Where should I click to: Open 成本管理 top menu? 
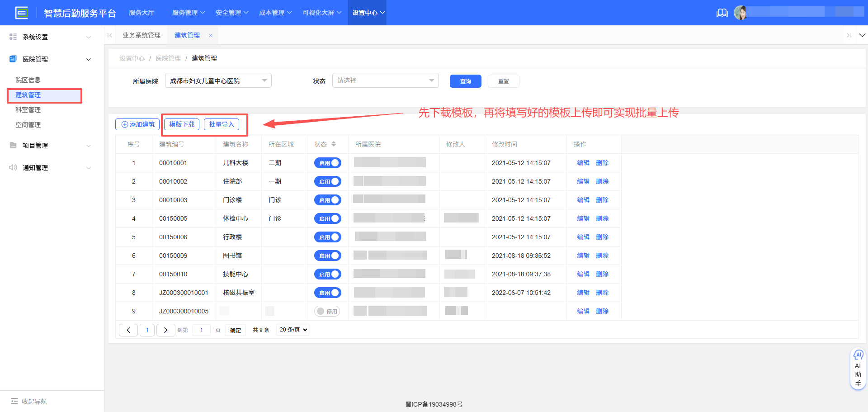275,13
